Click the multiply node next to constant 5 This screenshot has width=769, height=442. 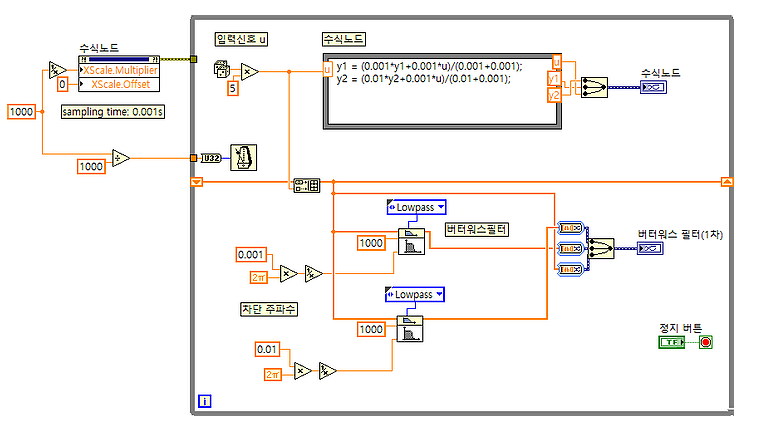(250, 72)
